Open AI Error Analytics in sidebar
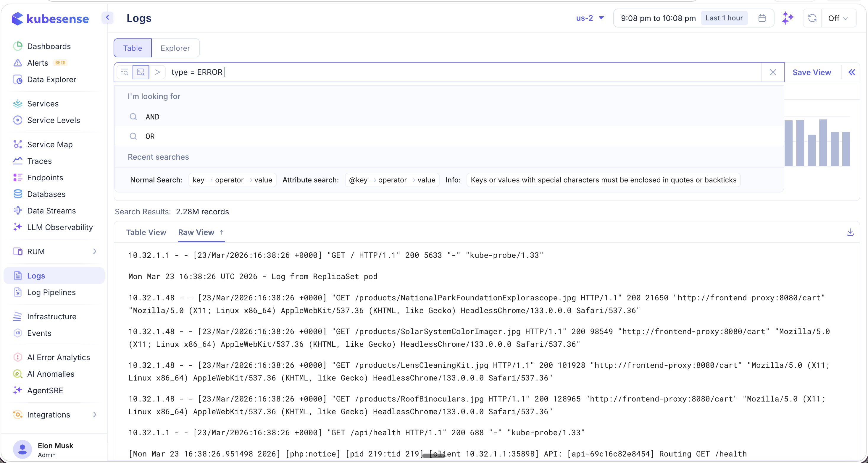The width and height of the screenshot is (868, 463). coord(58,357)
